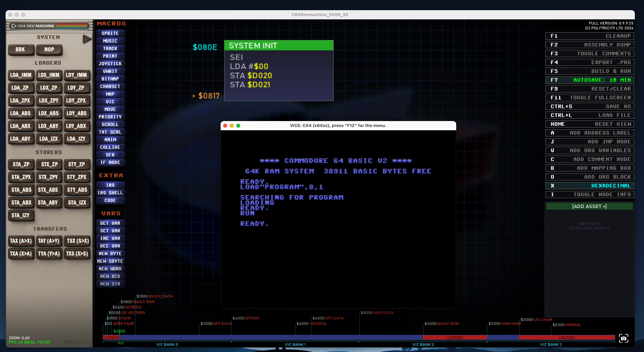This screenshot has height=352, width=644.
Task: Click the $8000 MAP/DATA memory marker
Action: point(377,313)
